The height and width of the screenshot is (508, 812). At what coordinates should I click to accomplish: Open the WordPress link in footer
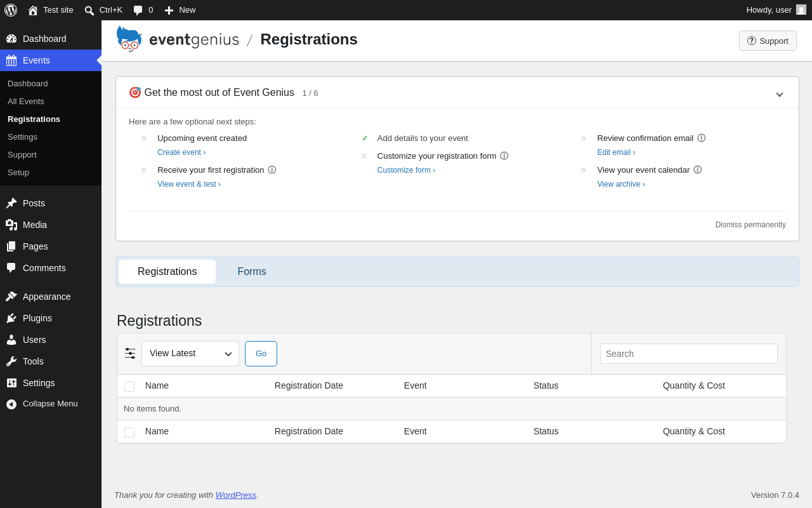pyautogui.click(x=236, y=495)
